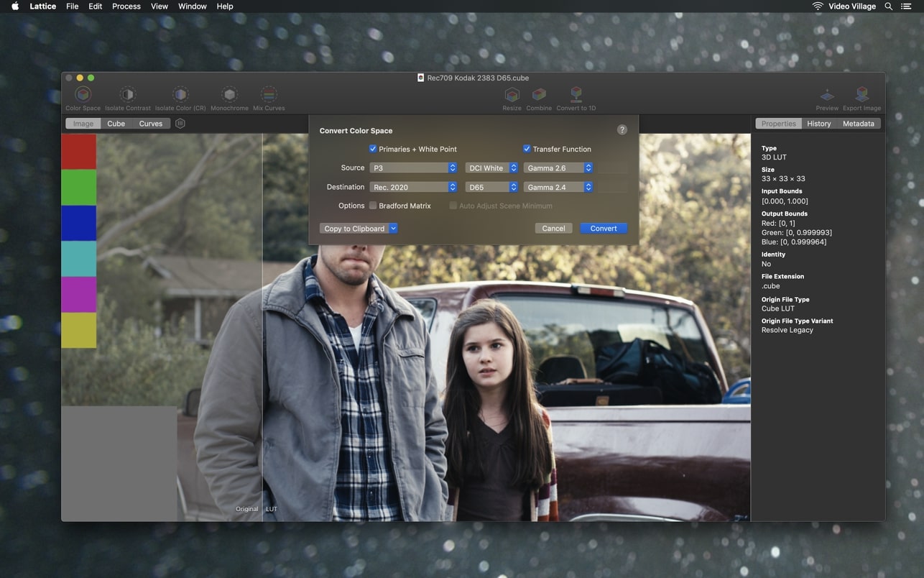924x578 pixels.
Task: Switch to the Cube view tab
Action: coord(116,124)
